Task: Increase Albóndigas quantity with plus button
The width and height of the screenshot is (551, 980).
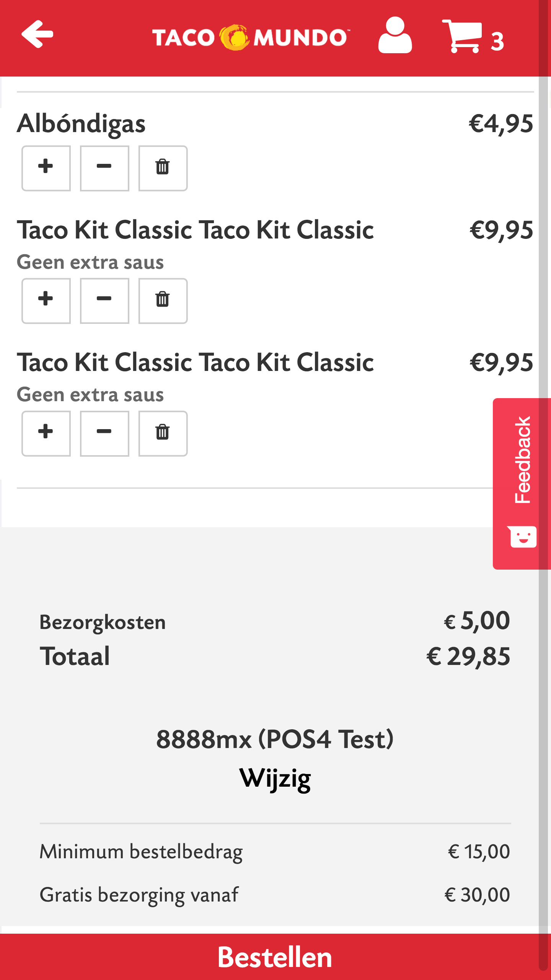Action: 46,168
